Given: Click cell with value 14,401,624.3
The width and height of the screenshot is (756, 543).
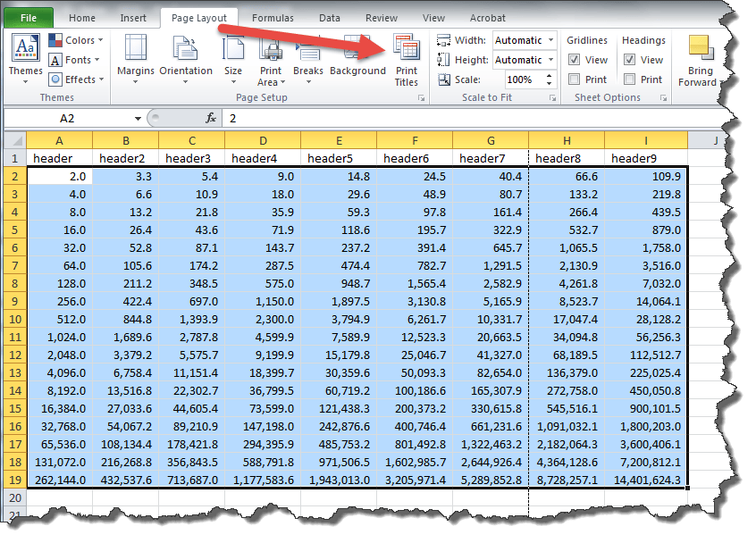Looking at the screenshot, I should [x=646, y=480].
